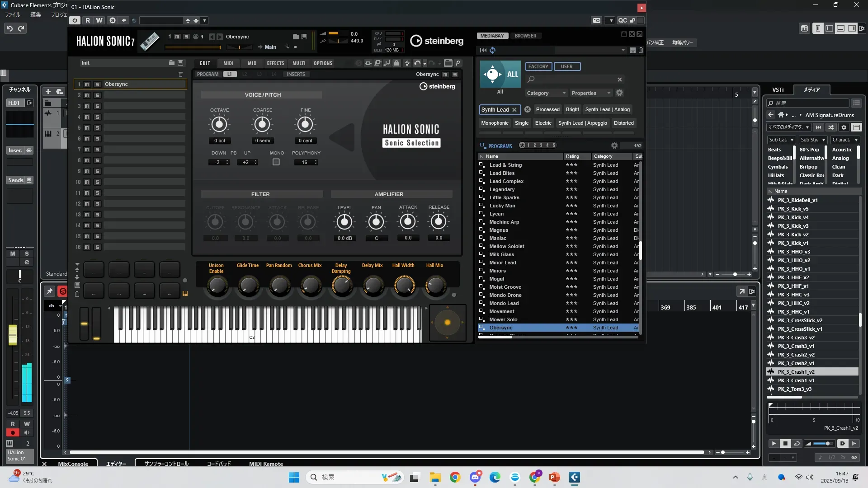Play the preview of PK_3_Crash1_v2
This screenshot has width=868, height=488.
tap(774, 444)
